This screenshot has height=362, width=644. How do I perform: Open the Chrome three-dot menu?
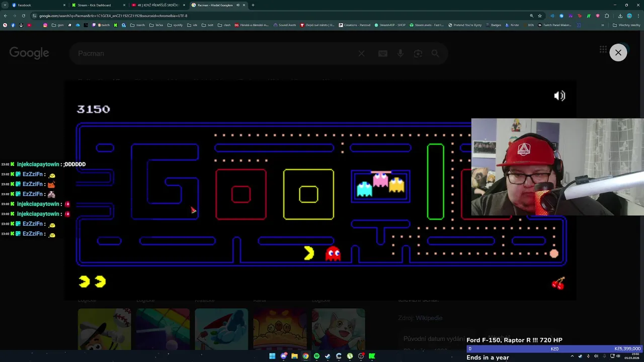[638, 16]
